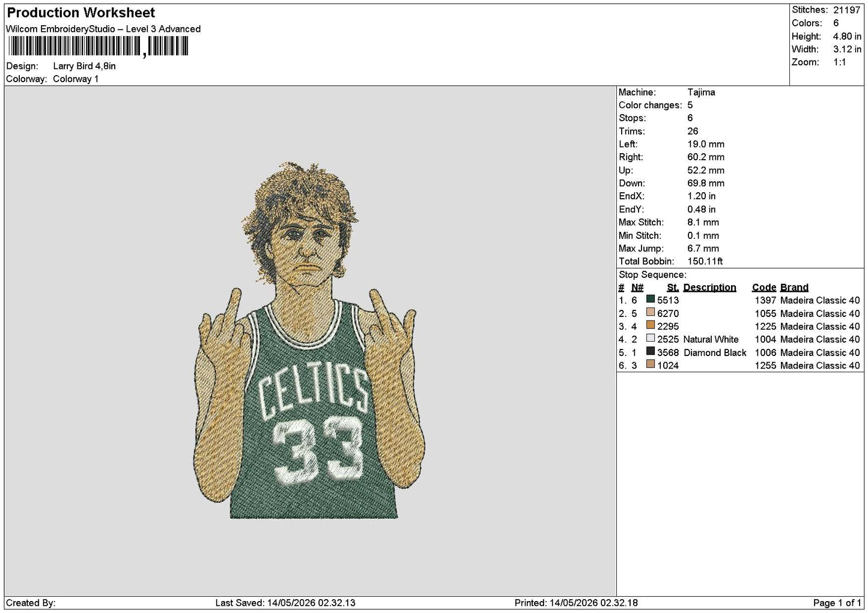Click the 'Production Worksheet' heading
The width and height of the screenshot is (868, 613).
click(x=81, y=13)
